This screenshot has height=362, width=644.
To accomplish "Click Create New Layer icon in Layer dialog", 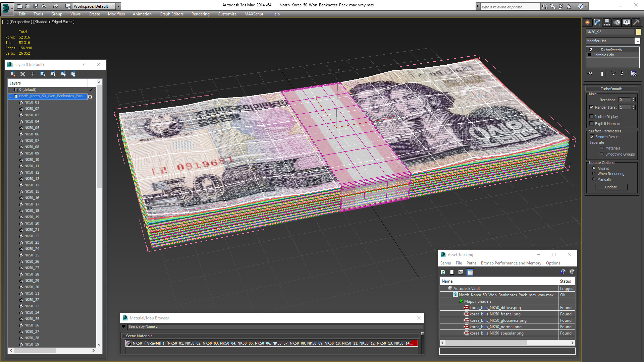I will 13,74.
